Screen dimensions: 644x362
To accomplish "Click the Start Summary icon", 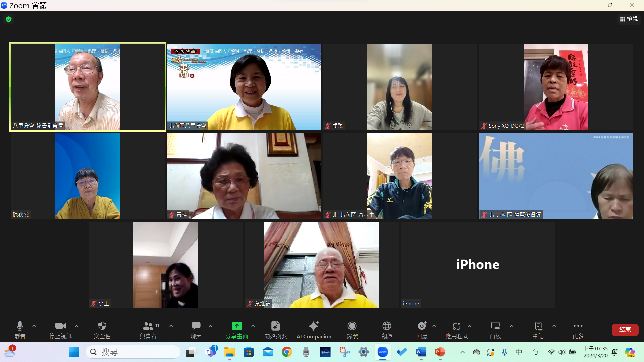I will tap(275, 326).
